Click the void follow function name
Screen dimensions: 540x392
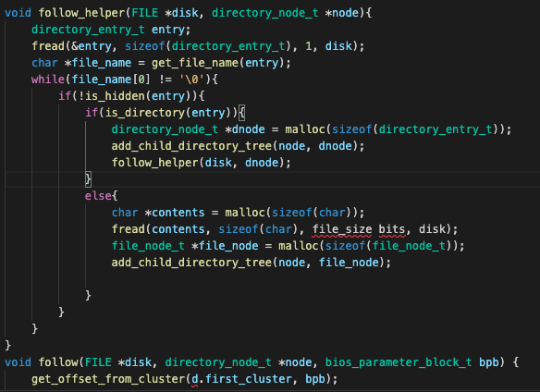pos(58,362)
